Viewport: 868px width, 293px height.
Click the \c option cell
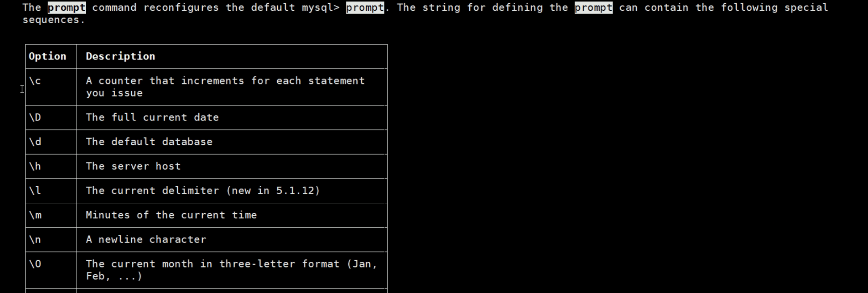click(35, 81)
